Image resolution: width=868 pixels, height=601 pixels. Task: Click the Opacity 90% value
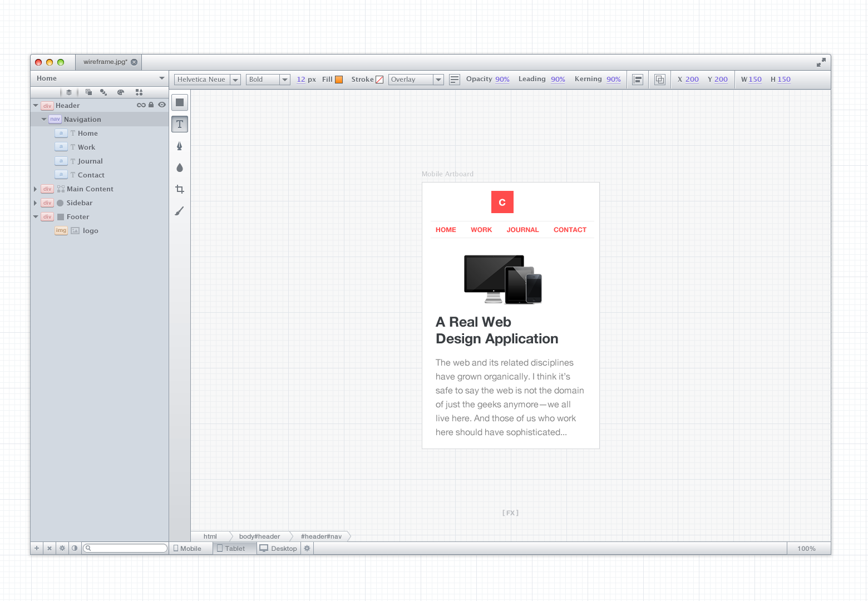502,80
